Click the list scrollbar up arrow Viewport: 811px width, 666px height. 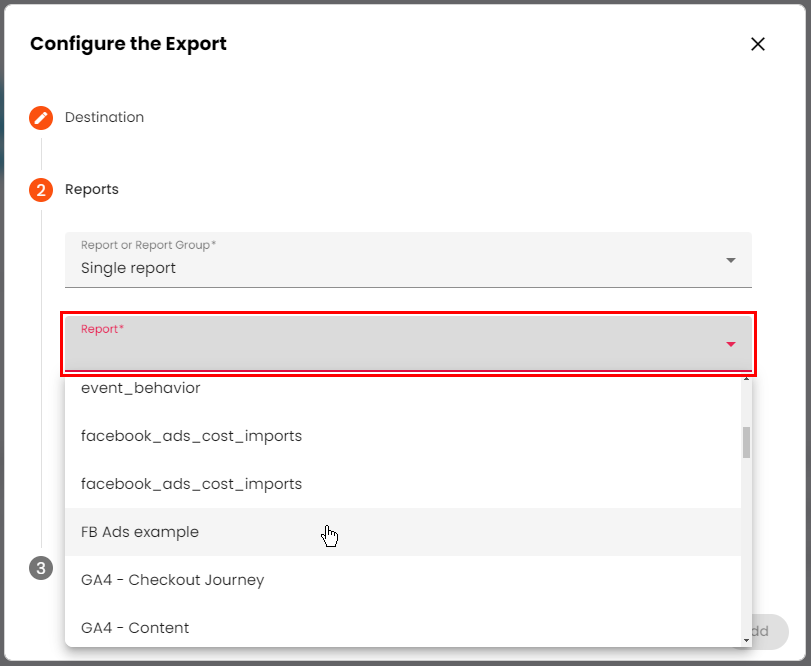point(746,381)
